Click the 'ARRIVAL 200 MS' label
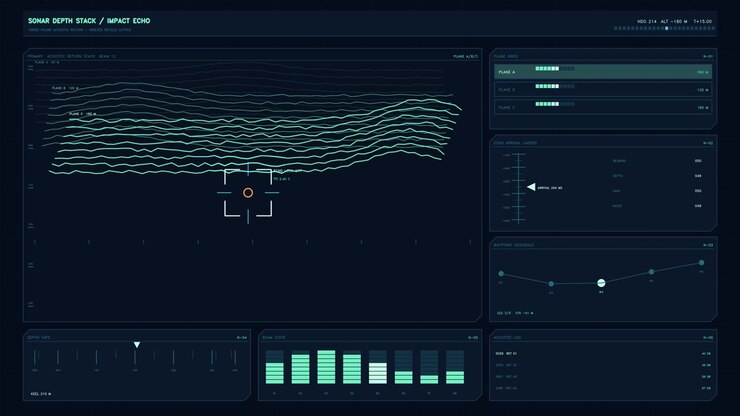The image size is (740, 416). [550, 188]
